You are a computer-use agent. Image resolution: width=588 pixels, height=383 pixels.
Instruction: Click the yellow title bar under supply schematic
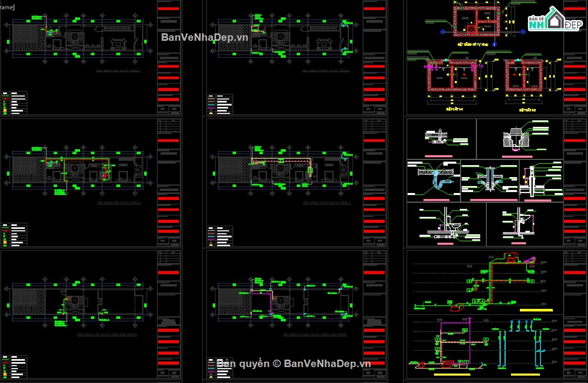pyautogui.click(x=535, y=310)
